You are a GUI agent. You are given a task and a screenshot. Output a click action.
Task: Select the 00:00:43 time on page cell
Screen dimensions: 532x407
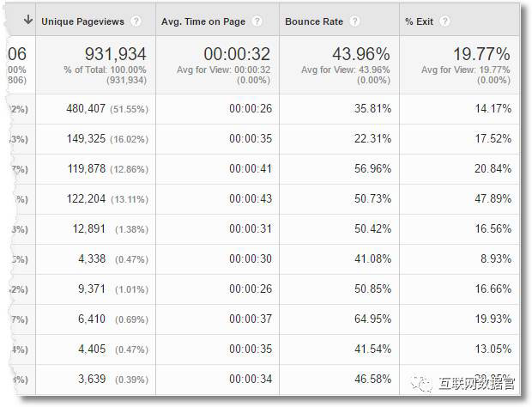pyautogui.click(x=250, y=199)
